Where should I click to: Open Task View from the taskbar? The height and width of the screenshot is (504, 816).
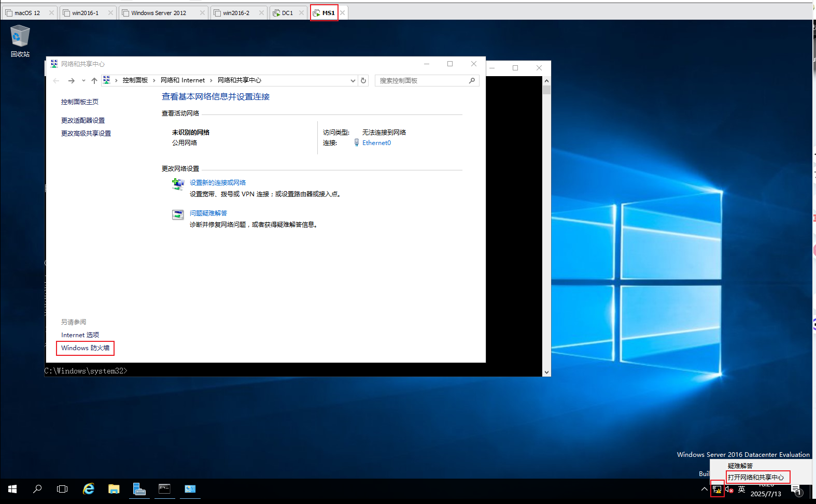tap(62, 489)
